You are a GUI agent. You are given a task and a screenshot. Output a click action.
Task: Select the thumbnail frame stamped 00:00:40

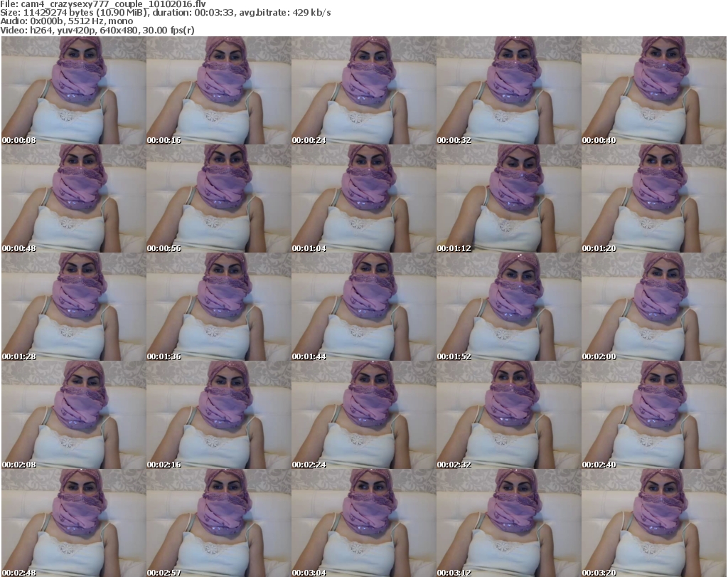pos(654,90)
